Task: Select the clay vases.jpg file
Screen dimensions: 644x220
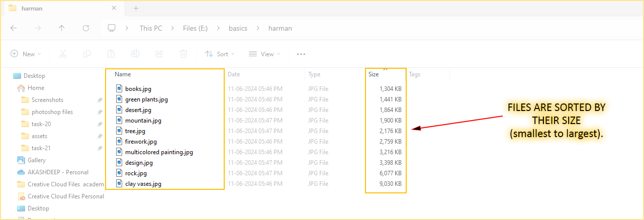Action: coord(143,184)
